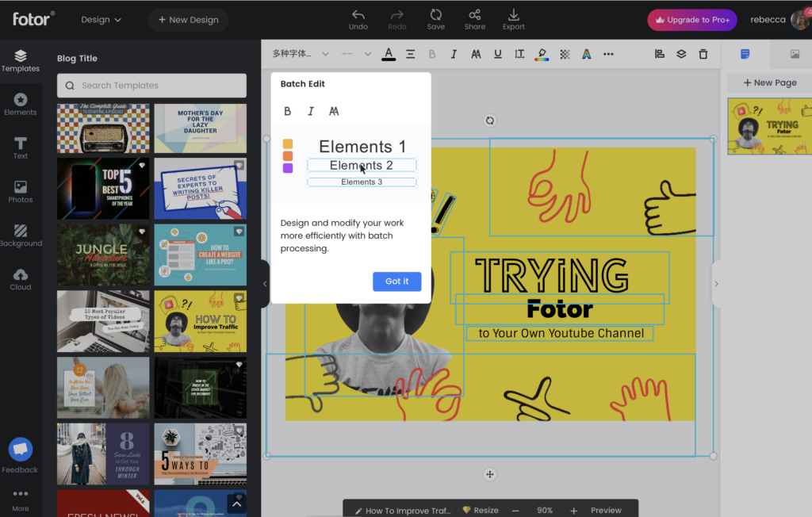Open more toolbar options ellipsis

608,54
